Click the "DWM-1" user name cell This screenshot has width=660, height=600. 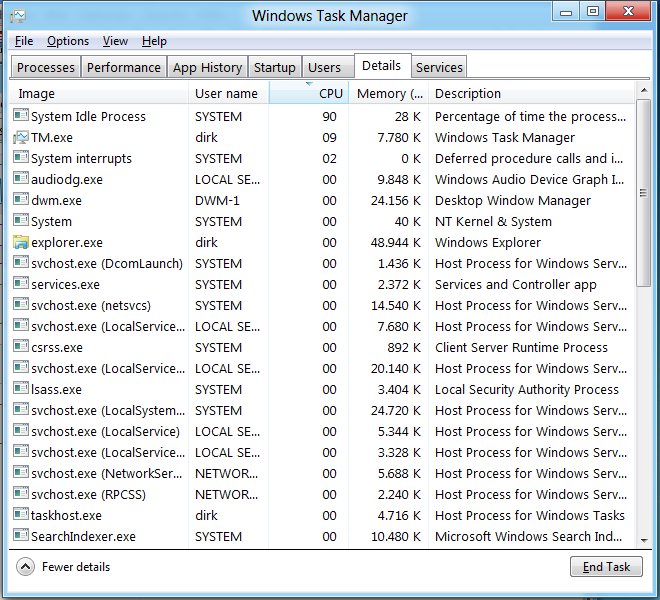click(217, 200)
